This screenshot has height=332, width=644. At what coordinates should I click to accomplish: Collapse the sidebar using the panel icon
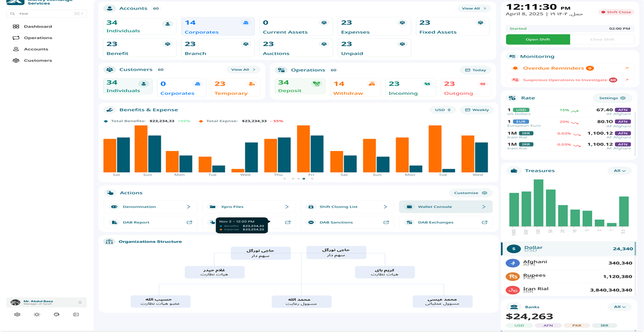[x=75, y=314]
